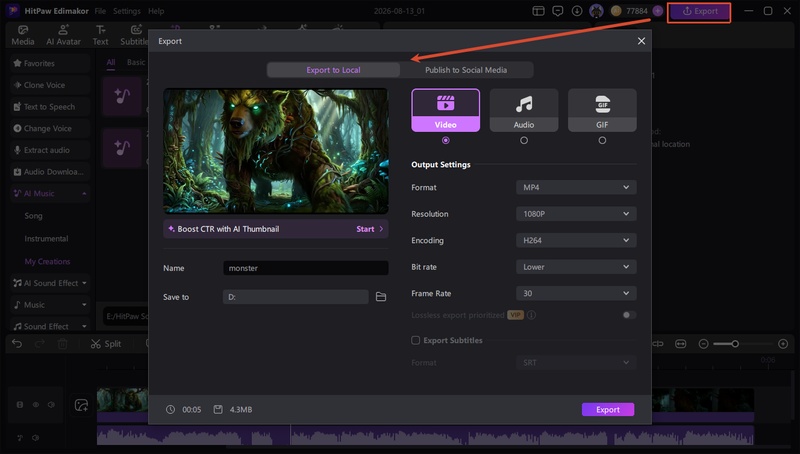Click the Split scissors tool
The height and width of the screenshot is (454, 800).
click(106, 344)
